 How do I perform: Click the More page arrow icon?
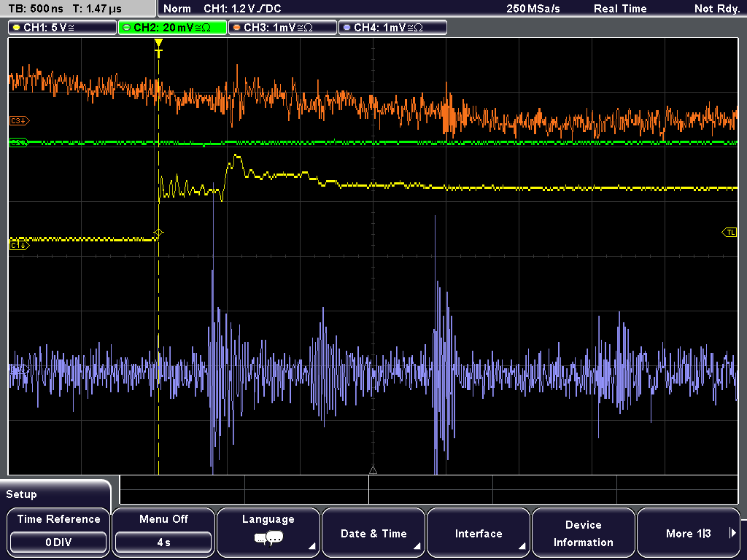click(x=732, y=533)
